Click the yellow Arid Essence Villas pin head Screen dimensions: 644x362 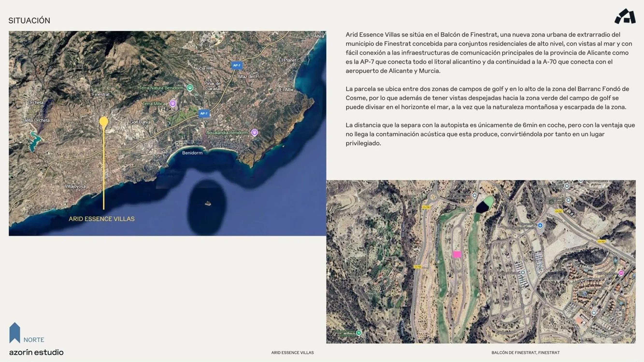click(103, 122)
